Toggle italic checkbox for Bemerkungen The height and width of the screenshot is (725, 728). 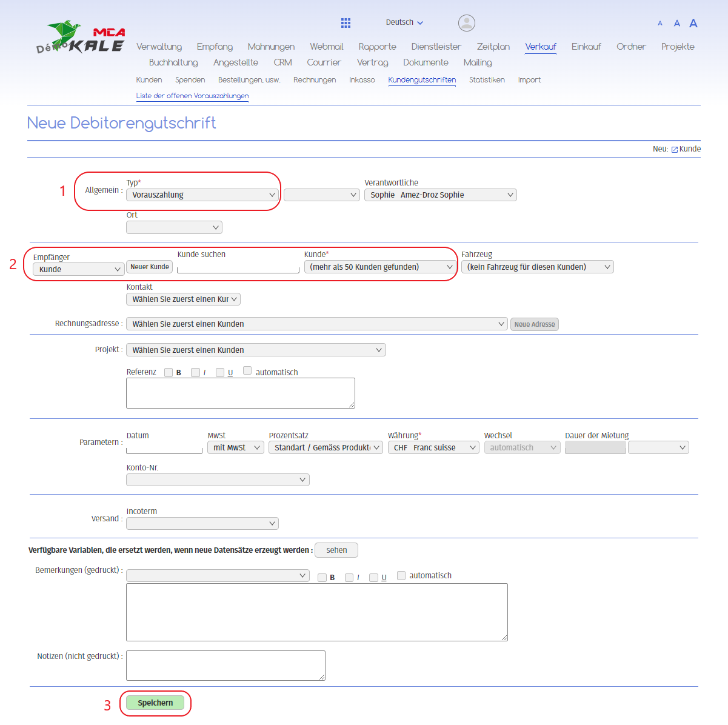tap(349, 578)
